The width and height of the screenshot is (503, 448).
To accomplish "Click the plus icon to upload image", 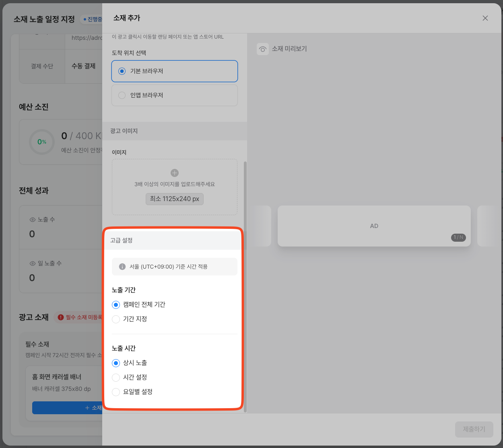I will point(175,173).
